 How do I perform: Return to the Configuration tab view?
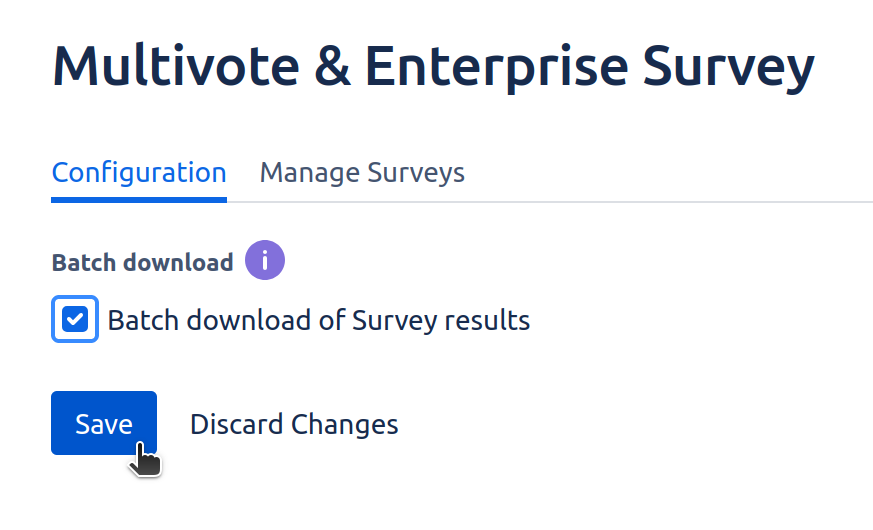pyautogui.click(x=139, y=173)
